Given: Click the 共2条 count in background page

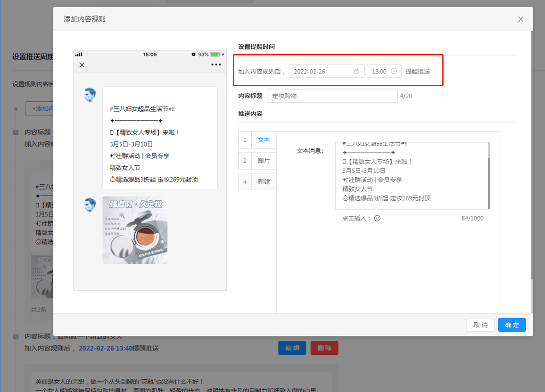Looking at the screenshot, I should tap(39, 310).
